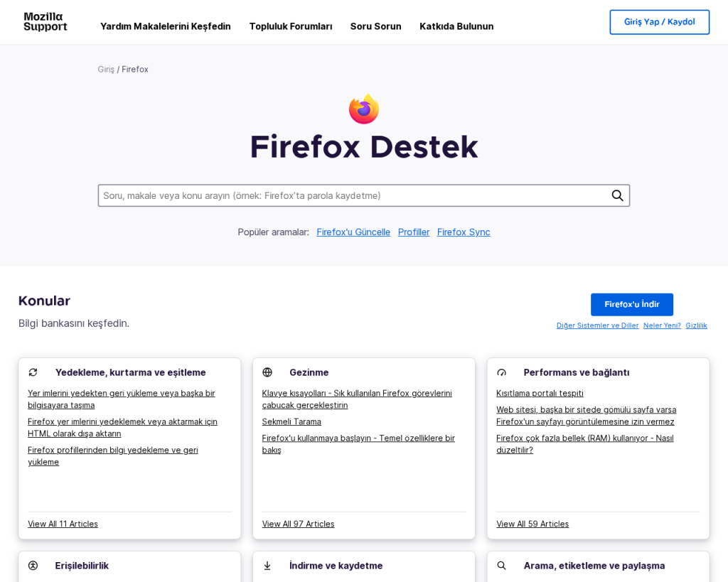Open the Erişilebilirlik topic heading

[82, 565]
